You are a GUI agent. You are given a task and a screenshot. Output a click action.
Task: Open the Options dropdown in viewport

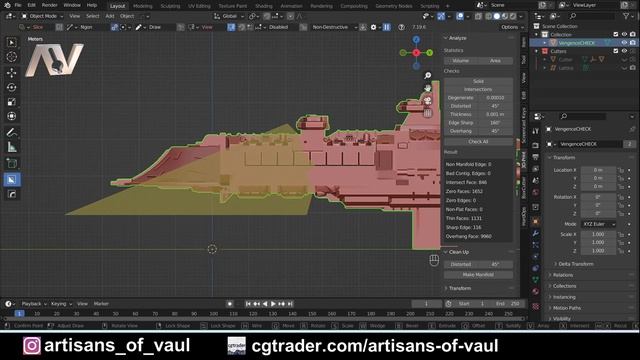(x=512, y=27)
